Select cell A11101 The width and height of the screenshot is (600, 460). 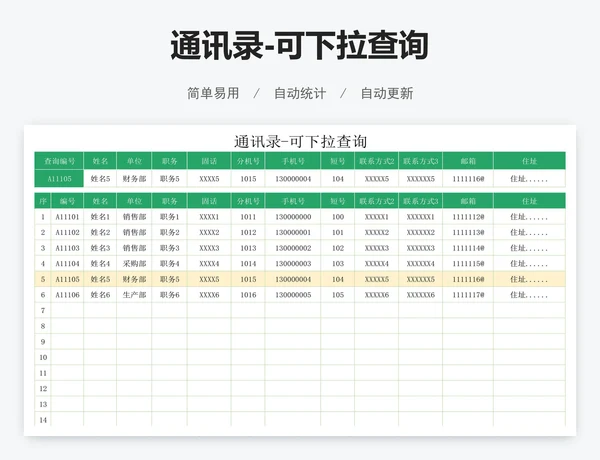67,217
